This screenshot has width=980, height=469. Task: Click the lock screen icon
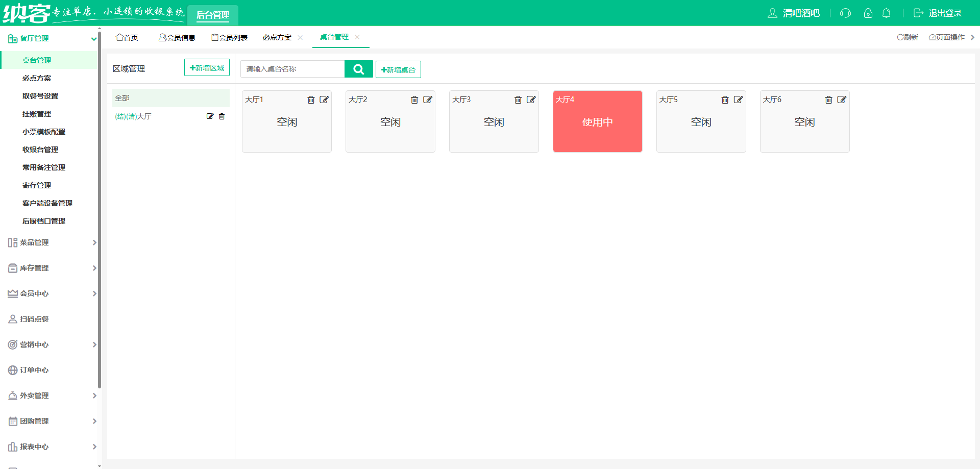coord(868,13)
